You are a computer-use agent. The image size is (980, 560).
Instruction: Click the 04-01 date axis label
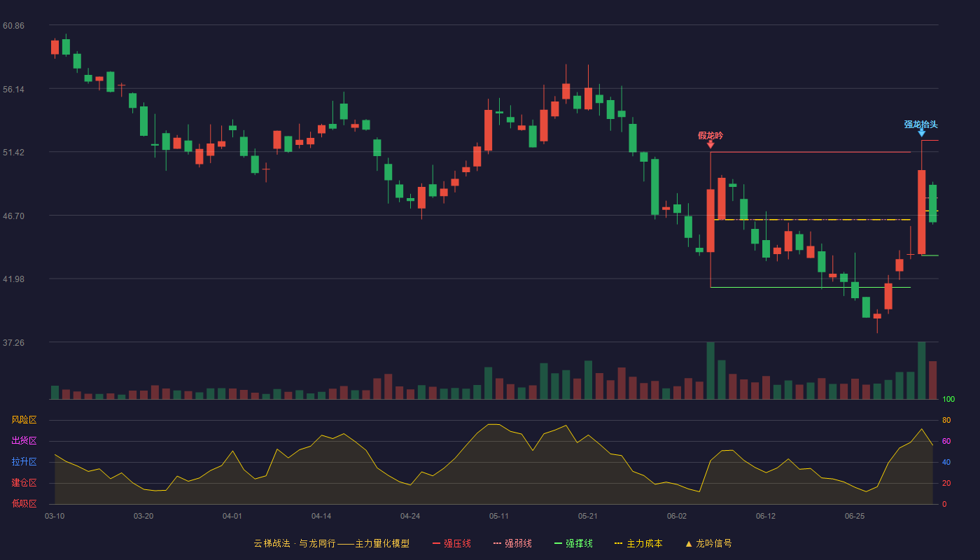point(232,516)
